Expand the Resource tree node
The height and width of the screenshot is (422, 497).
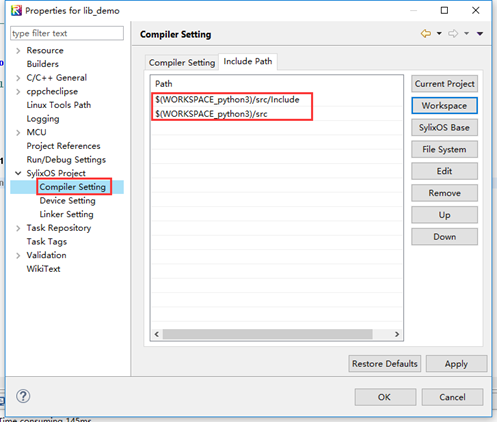pos(18,51)
